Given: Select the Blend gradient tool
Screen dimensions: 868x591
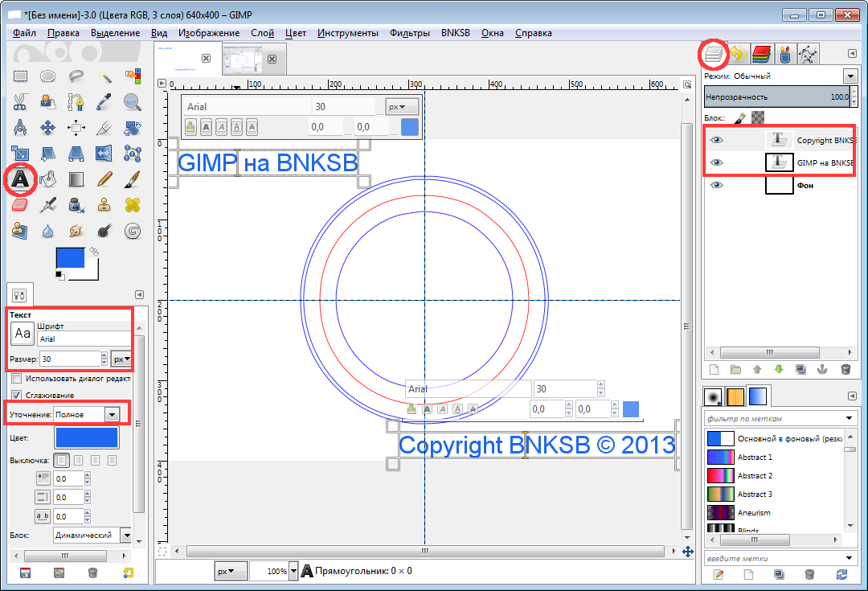Looking at the screenshot, I should pyautogui.click(x=76, y=179).
